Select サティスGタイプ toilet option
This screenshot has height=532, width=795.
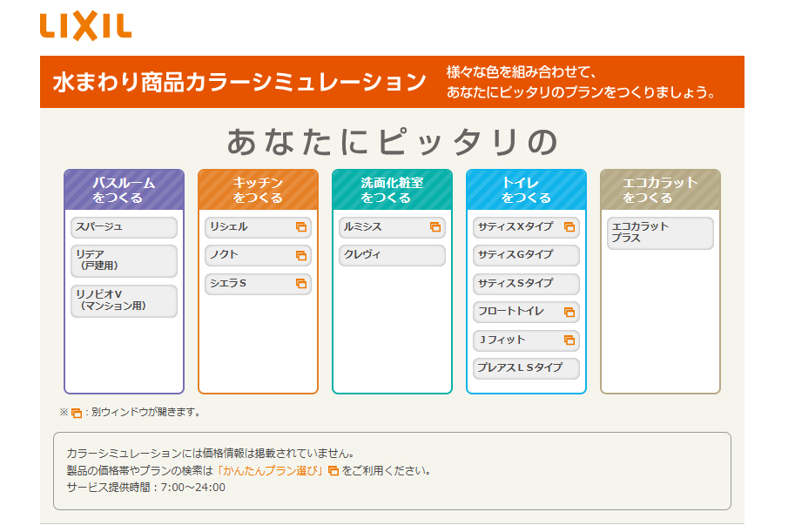526,256
